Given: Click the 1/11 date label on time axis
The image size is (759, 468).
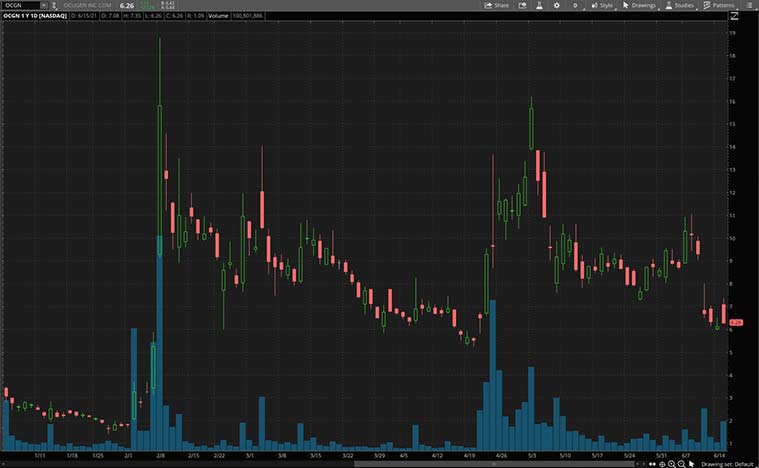Looking at the screenshot, I should (x=40, y=455).
